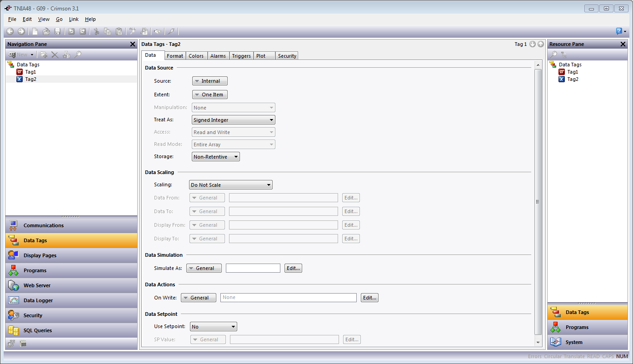633x364 pixels.
Task: Click the find results page icon
Action: click(x=144, y=31)
